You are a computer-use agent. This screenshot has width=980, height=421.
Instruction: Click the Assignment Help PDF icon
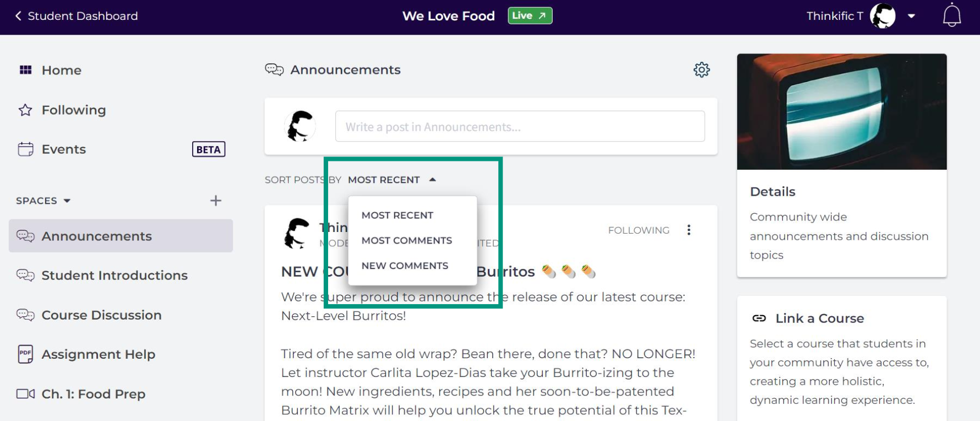[x=25, y=354]
